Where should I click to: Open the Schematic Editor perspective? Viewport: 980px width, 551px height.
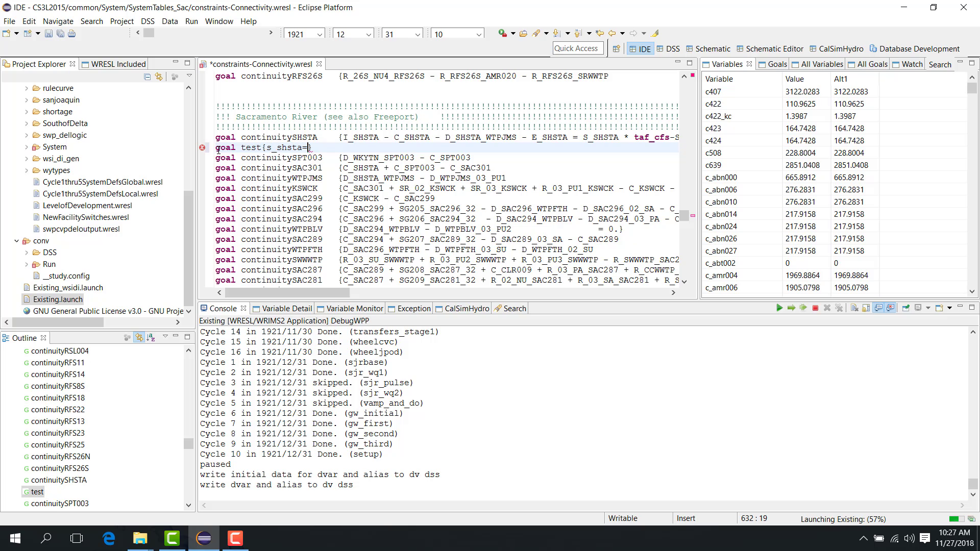(770, 49)
